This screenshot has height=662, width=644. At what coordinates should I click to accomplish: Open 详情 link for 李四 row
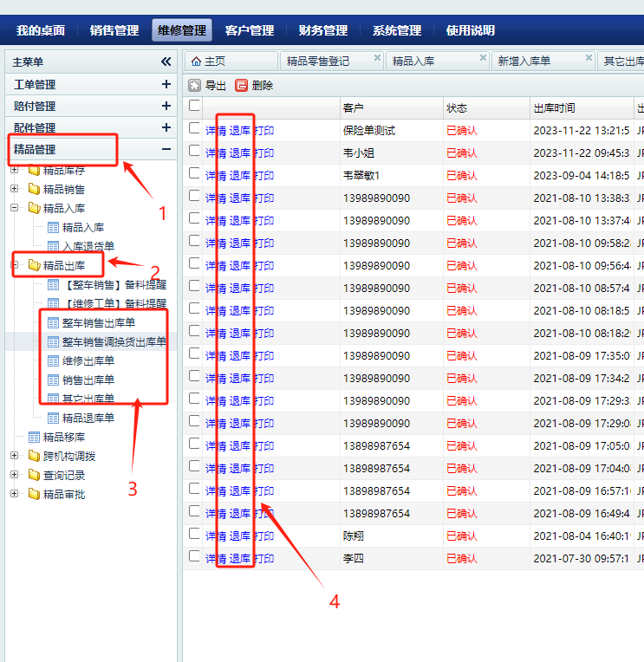216,558
